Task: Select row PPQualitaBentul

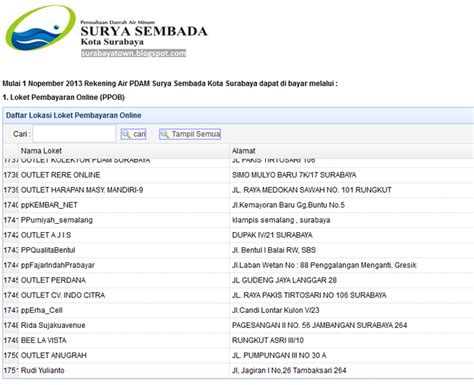Action: (x=238, y=250)
